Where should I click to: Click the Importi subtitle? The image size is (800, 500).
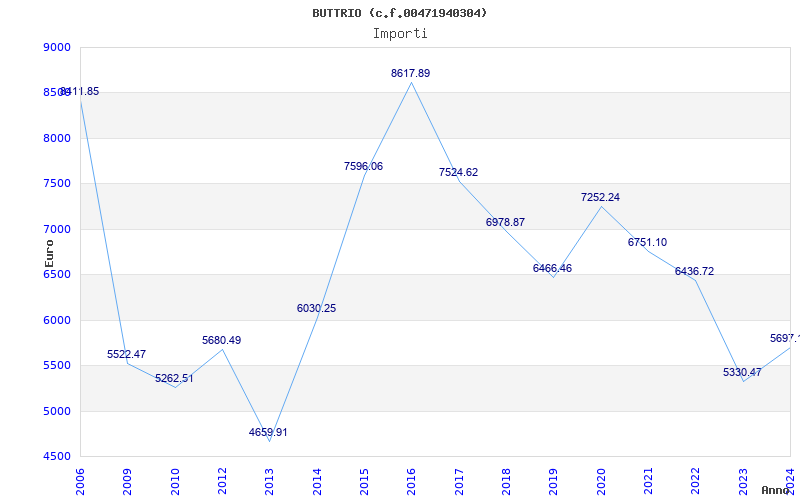coord(400,34)
